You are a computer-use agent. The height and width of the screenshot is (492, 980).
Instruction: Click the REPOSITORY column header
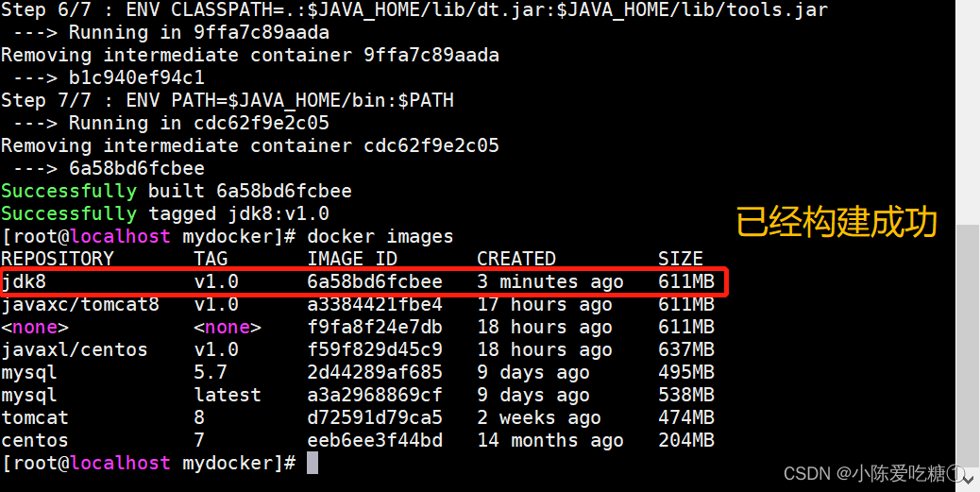point(58,259)
